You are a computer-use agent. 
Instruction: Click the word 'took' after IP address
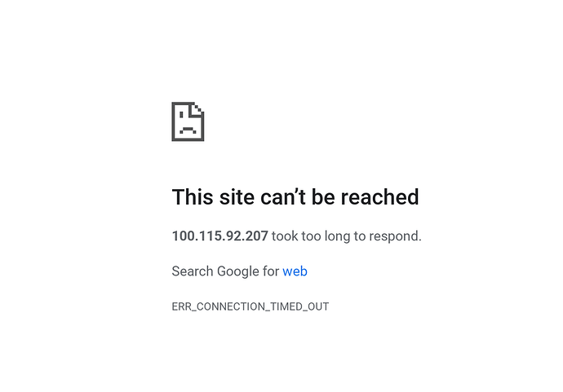click(x=285, y=236)
